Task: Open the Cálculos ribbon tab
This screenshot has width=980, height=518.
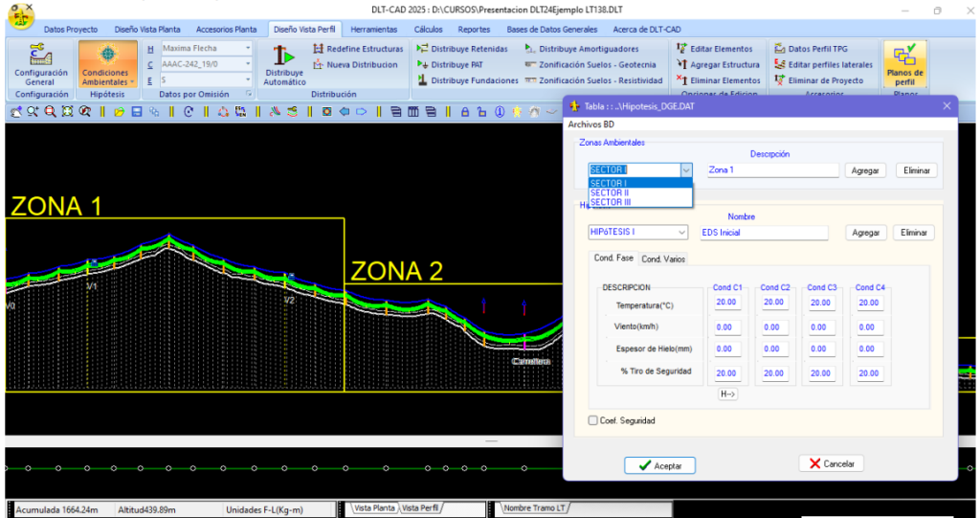Action: pyautogui.click(x=428, y=30)
